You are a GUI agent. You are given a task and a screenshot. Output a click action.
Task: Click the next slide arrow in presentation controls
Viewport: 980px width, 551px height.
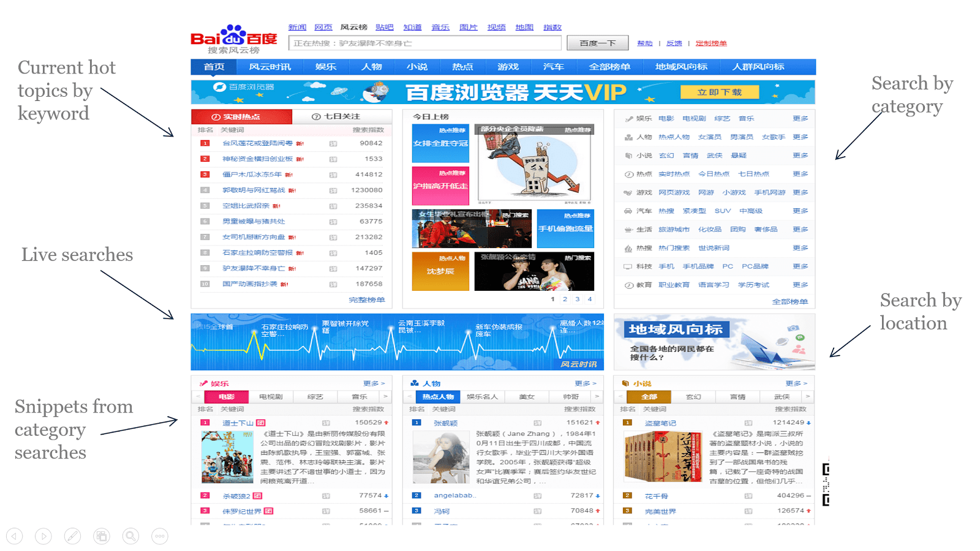(x=43, y=536)
